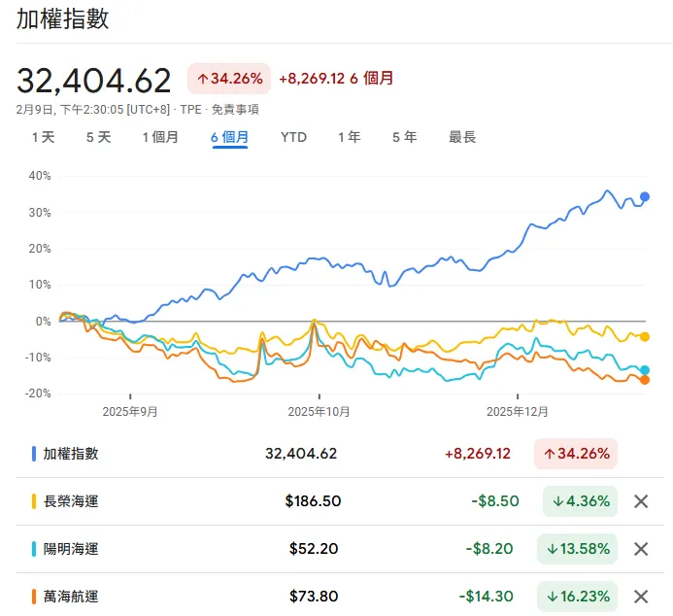Click the 40% y-axis label
The image size is (673, 616).
(40, 176)
